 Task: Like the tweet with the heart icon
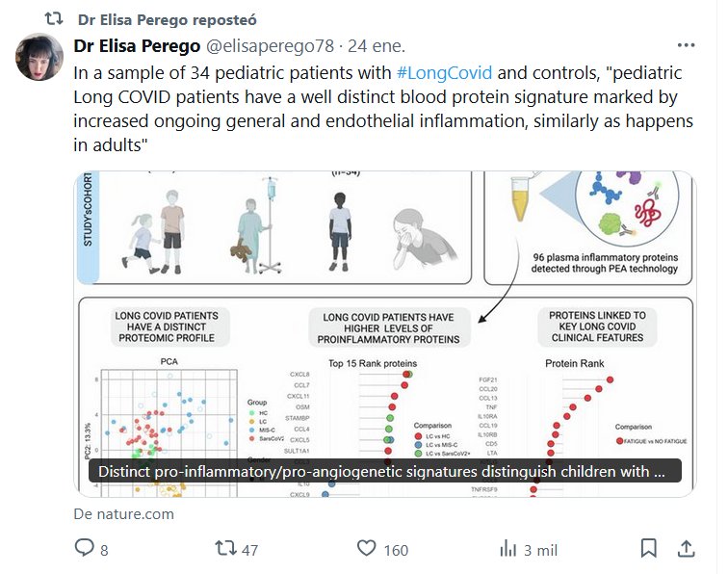366,548
